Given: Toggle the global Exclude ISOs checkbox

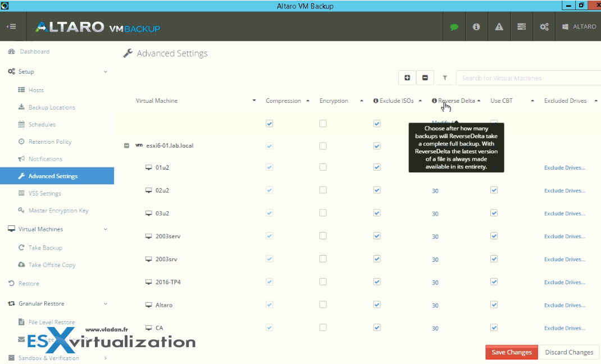Looking at the screenshot, I should (377, 124).
